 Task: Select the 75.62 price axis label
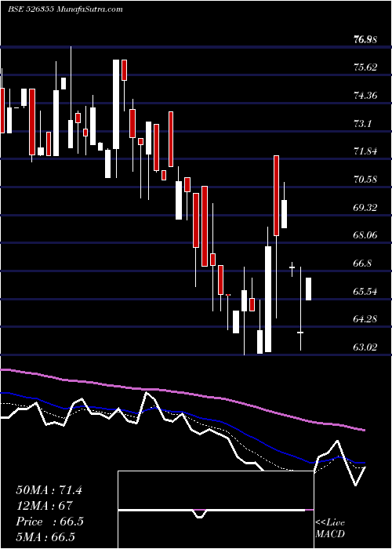pyautogui.click(x=365, y=67)
